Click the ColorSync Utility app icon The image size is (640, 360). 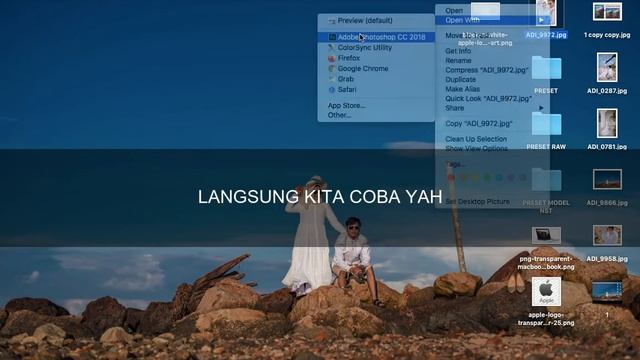(x=332, y=48)
